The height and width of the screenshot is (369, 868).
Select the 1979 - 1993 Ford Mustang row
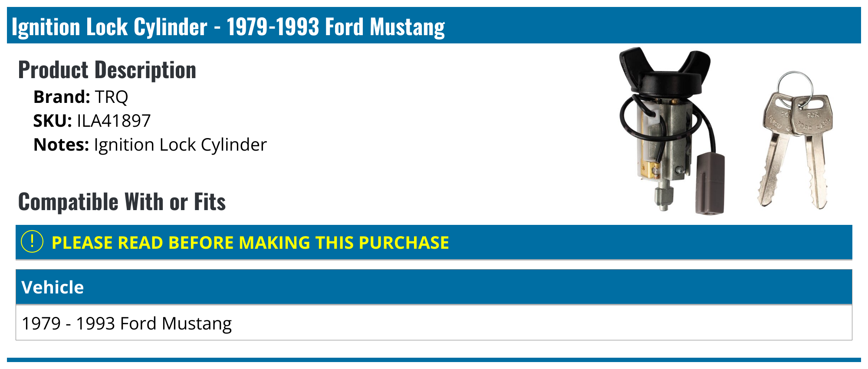pos(127,323)
